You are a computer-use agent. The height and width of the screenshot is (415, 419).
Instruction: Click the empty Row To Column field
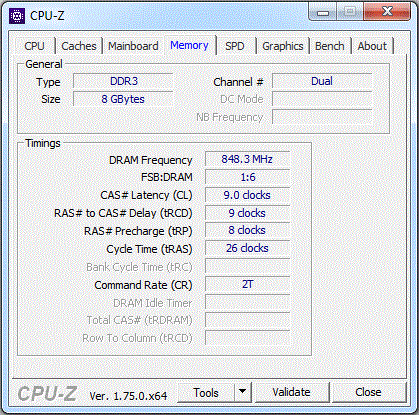click(247, 338)
